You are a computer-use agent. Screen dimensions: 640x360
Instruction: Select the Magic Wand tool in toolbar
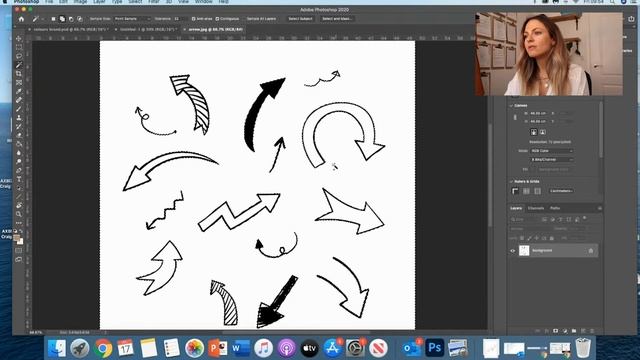(x=19, y=65)
